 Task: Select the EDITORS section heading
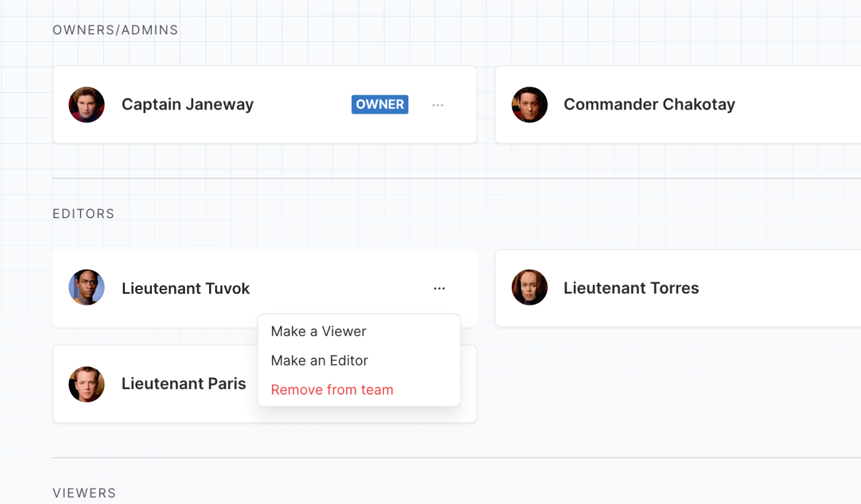pyautogui.click(x=84, y=214)
